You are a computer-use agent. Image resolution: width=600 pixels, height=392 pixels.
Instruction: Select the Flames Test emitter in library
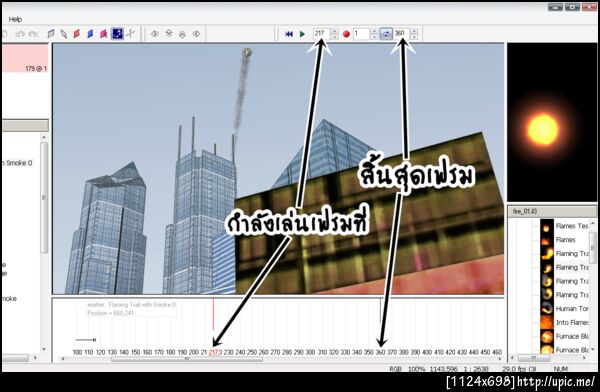[572, 226]
